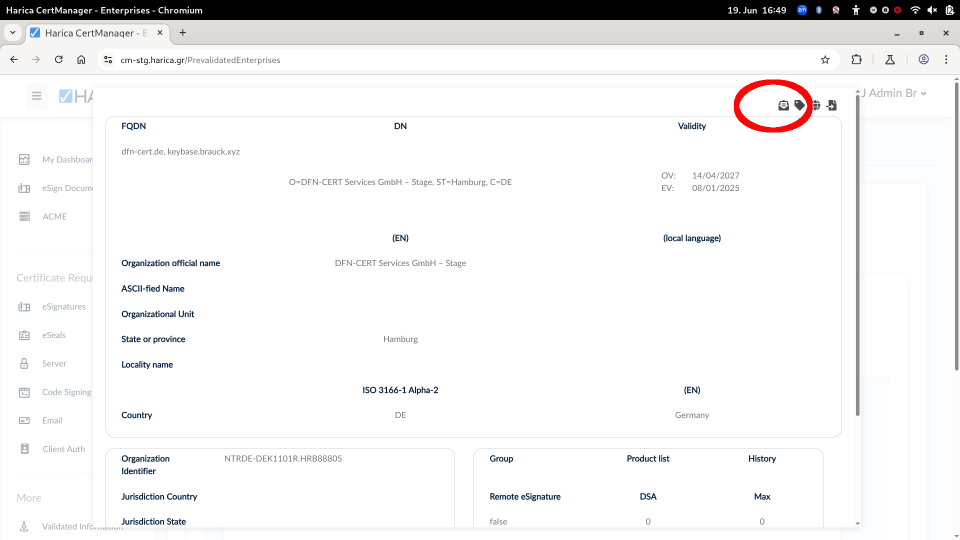Viewport: 960px width, 540px height.
Task: Click the Group column header
Action: click(501, 458)
